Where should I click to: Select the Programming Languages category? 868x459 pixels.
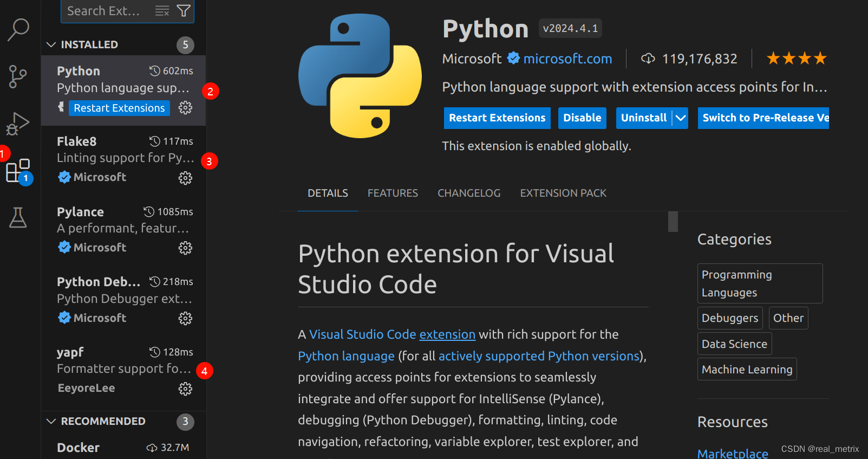click(760, 283)
